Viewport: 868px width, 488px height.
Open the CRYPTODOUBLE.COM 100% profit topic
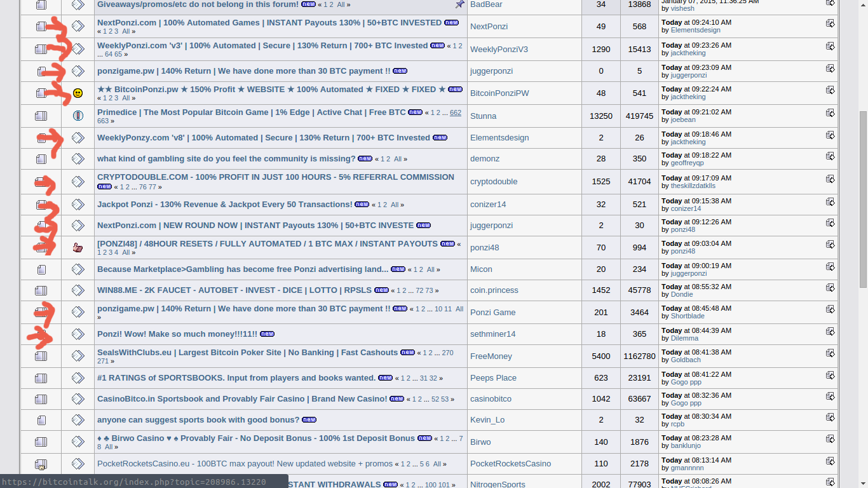[x=276, y=177]
